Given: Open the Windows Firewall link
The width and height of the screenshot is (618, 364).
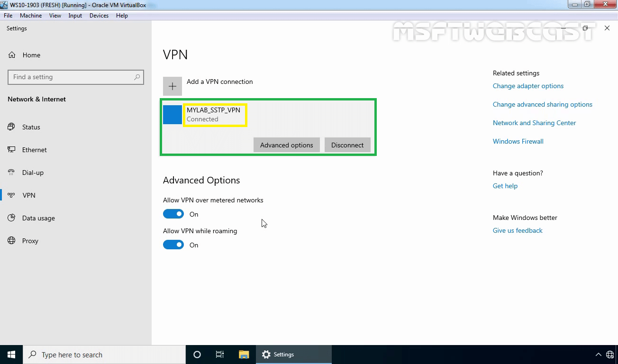Looking at the screenshot, I should click(x=518, y=141).
